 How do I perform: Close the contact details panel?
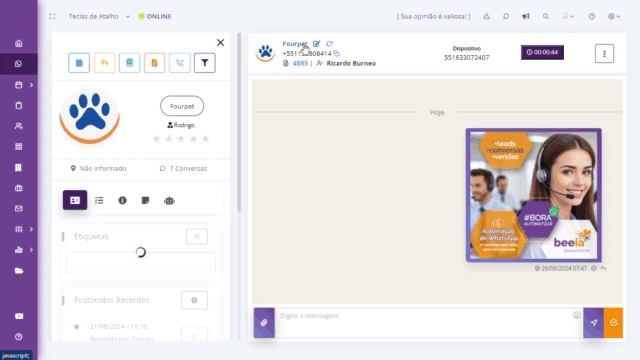220,42
